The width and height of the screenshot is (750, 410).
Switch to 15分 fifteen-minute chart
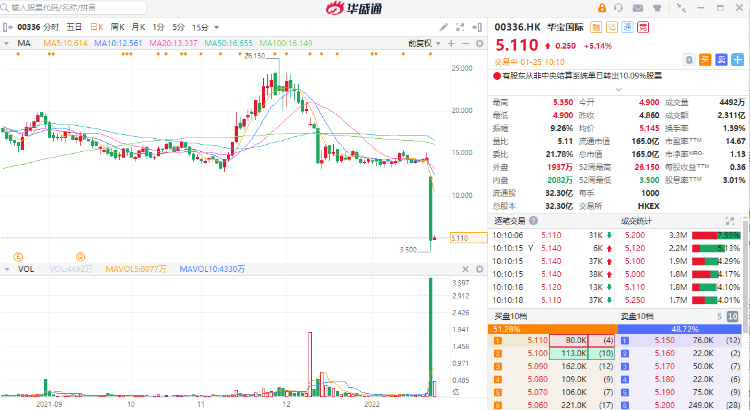click(x=200, y=27)
